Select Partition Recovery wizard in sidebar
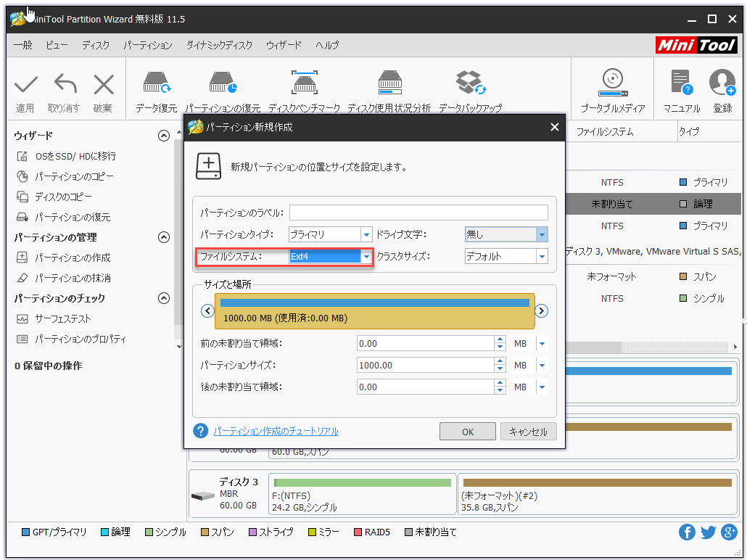747x560 pixels. pos(63,218)
